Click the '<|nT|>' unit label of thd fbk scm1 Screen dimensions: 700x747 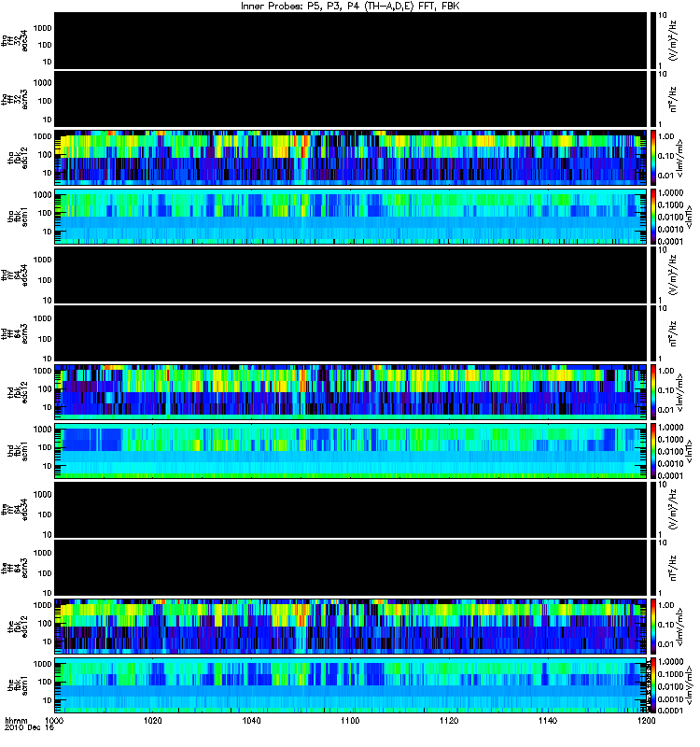point(689,451)
